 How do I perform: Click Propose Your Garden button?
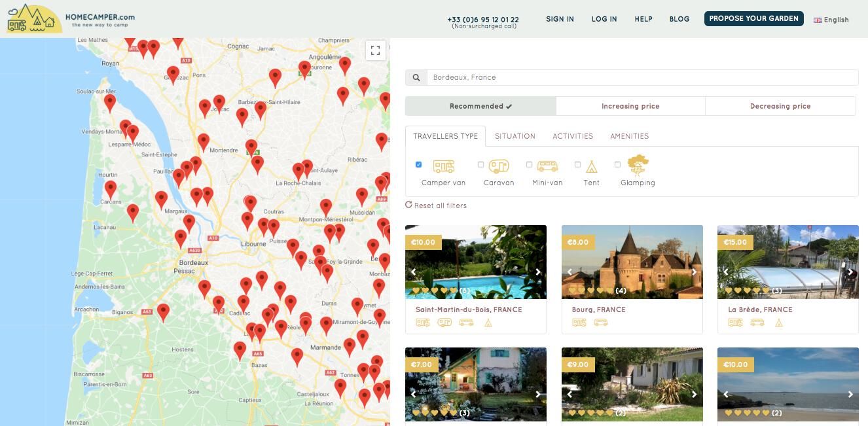[754, 18]
